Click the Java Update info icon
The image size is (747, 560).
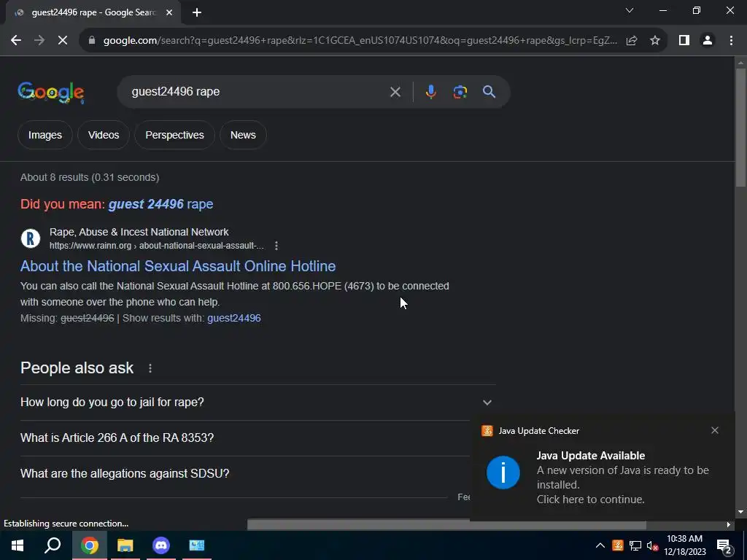pos(503,472)
